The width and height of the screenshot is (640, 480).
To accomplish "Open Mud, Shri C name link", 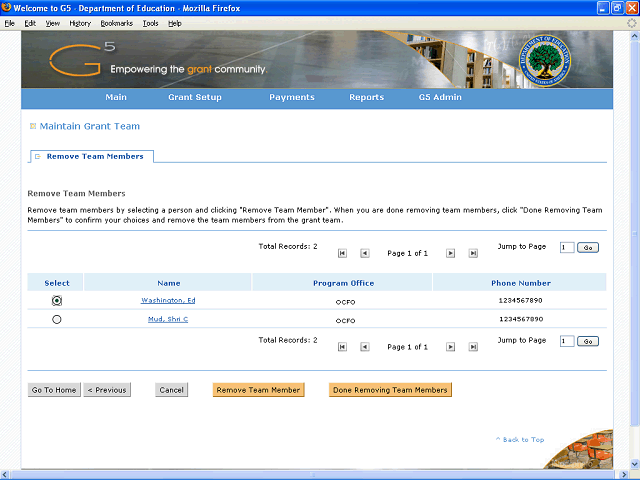I will (x=168, y=319).
